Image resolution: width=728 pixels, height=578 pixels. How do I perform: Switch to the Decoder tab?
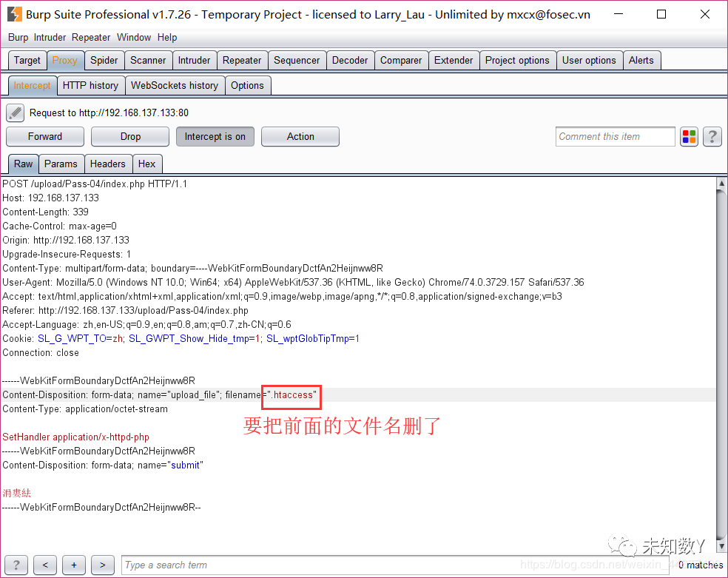coord(350,61)
